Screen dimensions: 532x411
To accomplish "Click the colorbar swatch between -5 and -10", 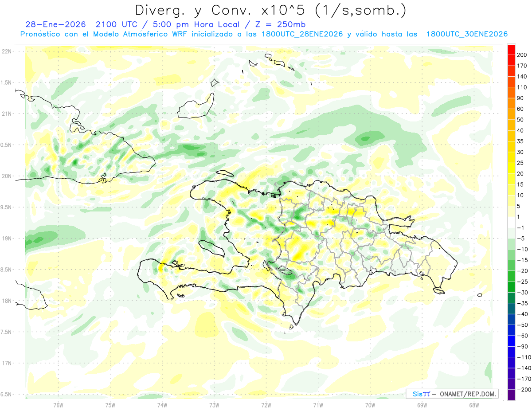I will point(511,244).
